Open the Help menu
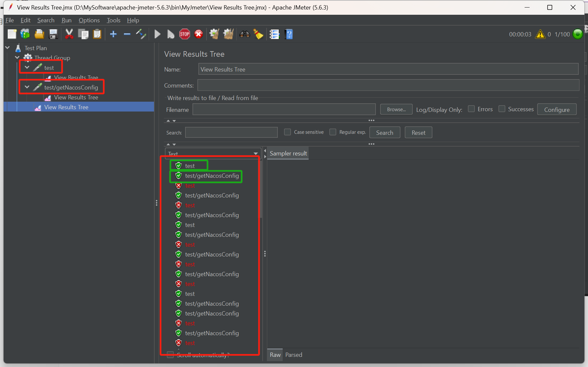 coord(133,20)
